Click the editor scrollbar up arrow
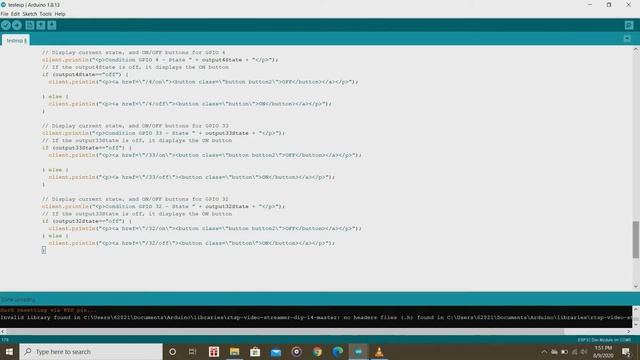The image size is (640, 360). point(636,49)
